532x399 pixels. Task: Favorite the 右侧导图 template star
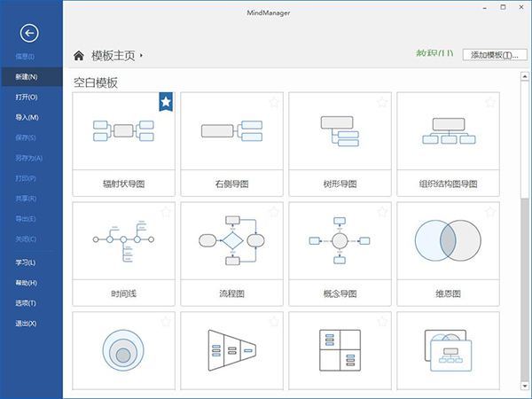click(x=274, y=102)
